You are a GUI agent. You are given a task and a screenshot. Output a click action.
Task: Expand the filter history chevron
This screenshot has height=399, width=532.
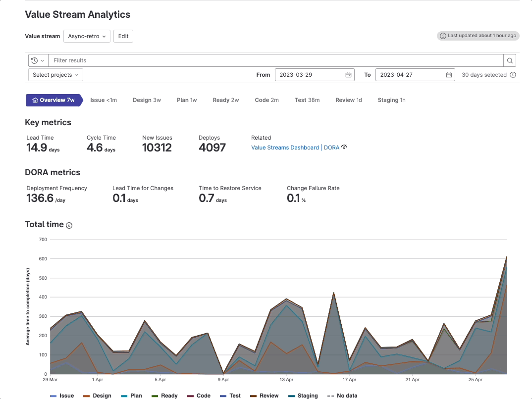[42, 60]
